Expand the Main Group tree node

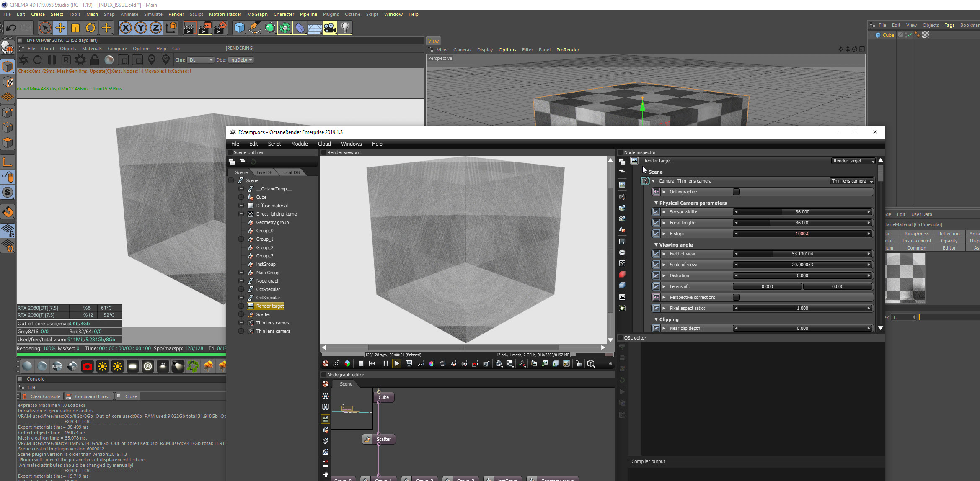pos(241,273)
